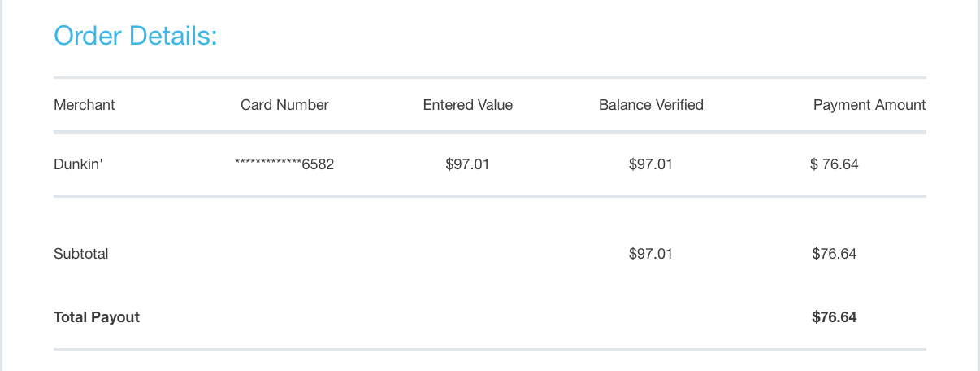Image resolution: width=980 pixels, height=371 pixels.
Task: Click the $97.01 entered value cell
Action: pyautogui.click(x=468, y=164)
